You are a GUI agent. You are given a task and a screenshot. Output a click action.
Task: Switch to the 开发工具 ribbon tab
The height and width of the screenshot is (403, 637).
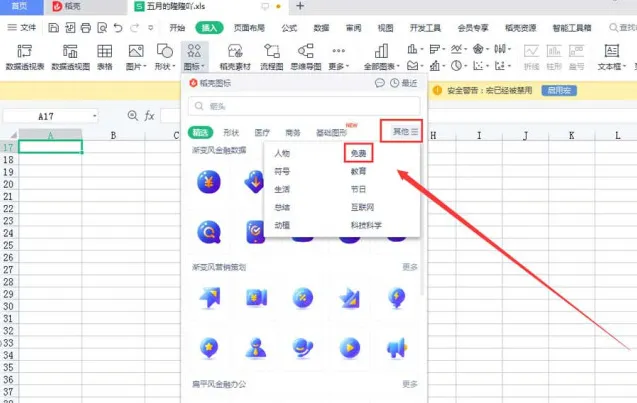(425, 28)
